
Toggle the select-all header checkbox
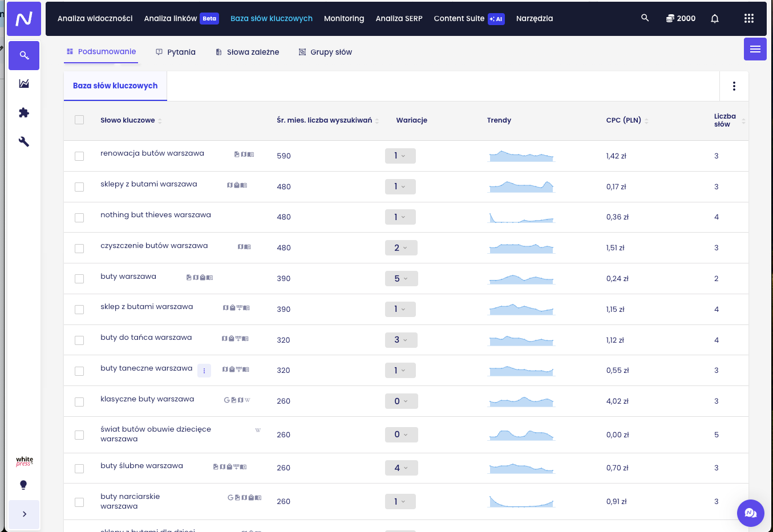(79, 120)
